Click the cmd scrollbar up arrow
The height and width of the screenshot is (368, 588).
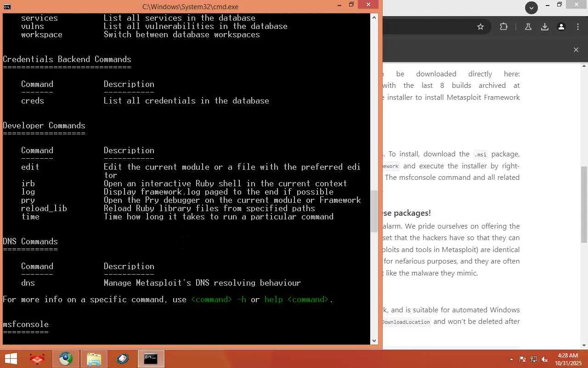[x=374, y=17]
